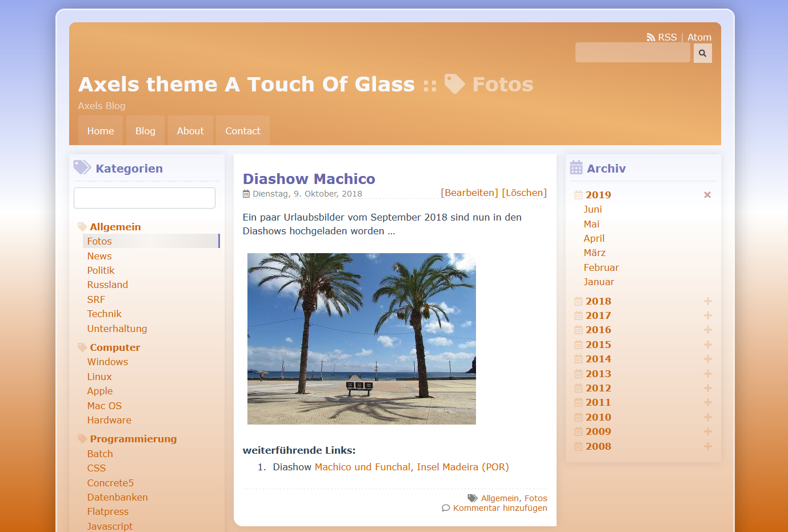Image resolution: width=788 pixels, height=532 pixels.
Task: Open the Blog navigation tab
Action: coord(145,131)
